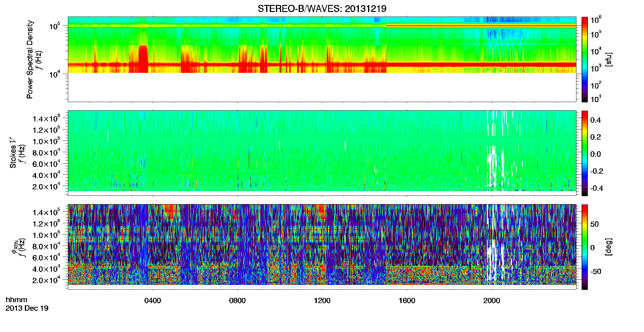
Task: Click the 1200 time tick label
Action: coord(322,301)
